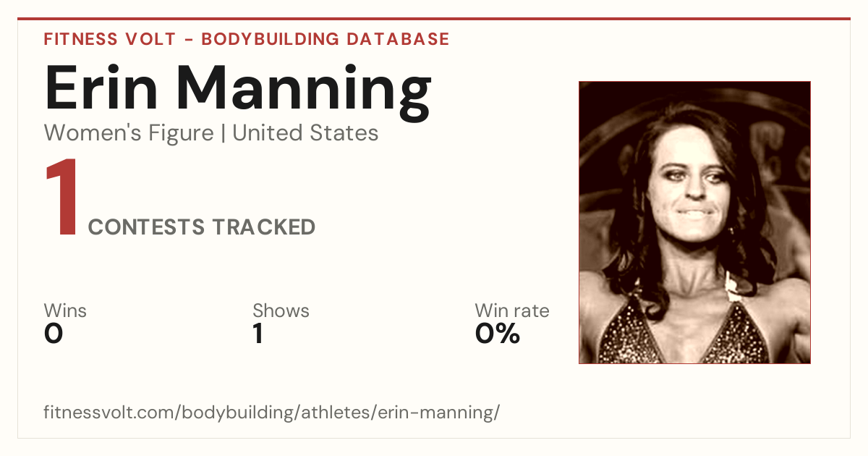This screenshot has height=456, width=868.
Task: Click the word TRACKED beside the number
Action: pyautogui.click(x=264, y=227)
